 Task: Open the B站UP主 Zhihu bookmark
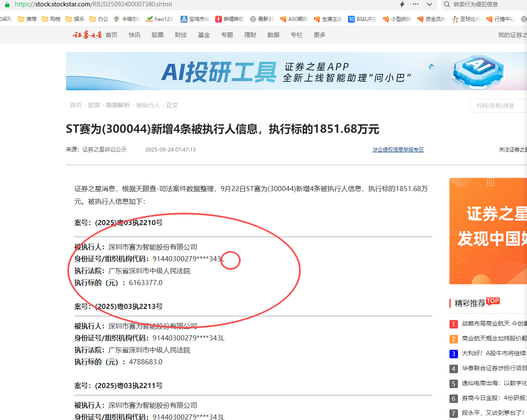pyautogui.click(x=363, y=19)
